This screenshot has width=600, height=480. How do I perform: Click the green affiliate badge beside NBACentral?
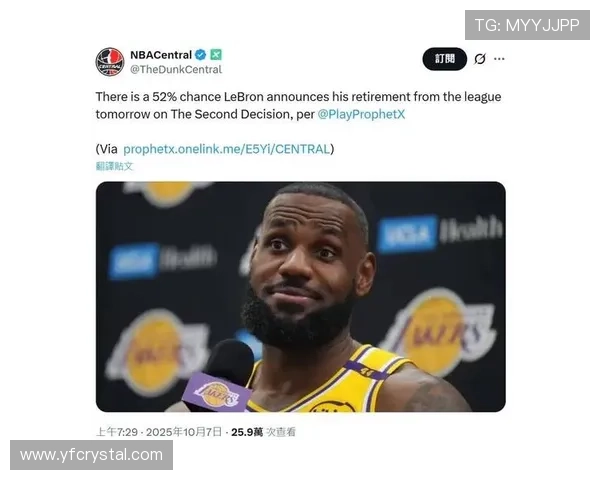pos(216,55)
